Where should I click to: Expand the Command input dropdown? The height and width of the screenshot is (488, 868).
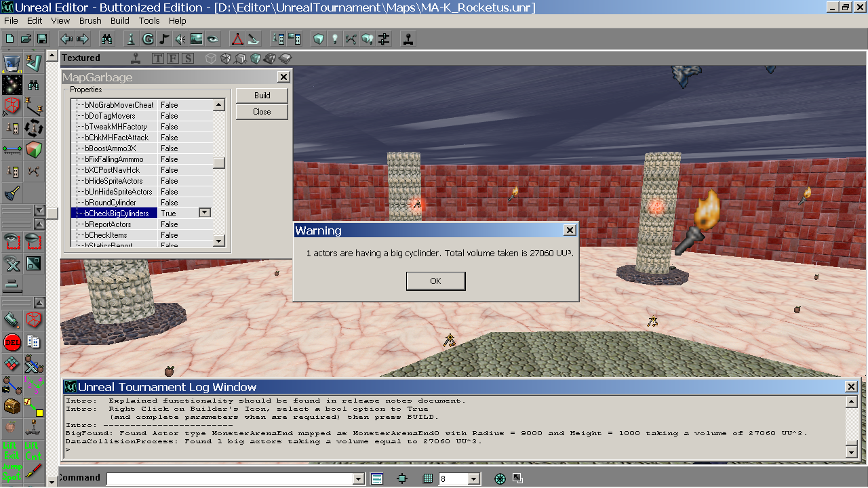point(359,479)
